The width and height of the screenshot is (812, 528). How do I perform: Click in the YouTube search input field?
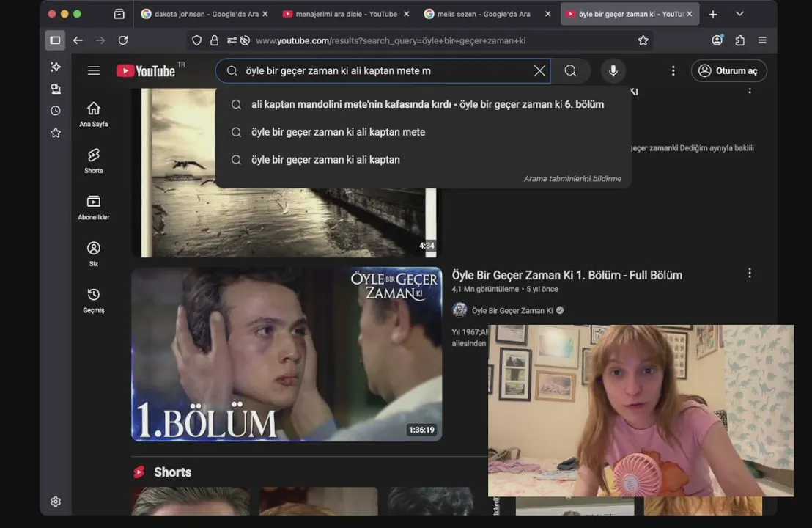coord(383,70)
